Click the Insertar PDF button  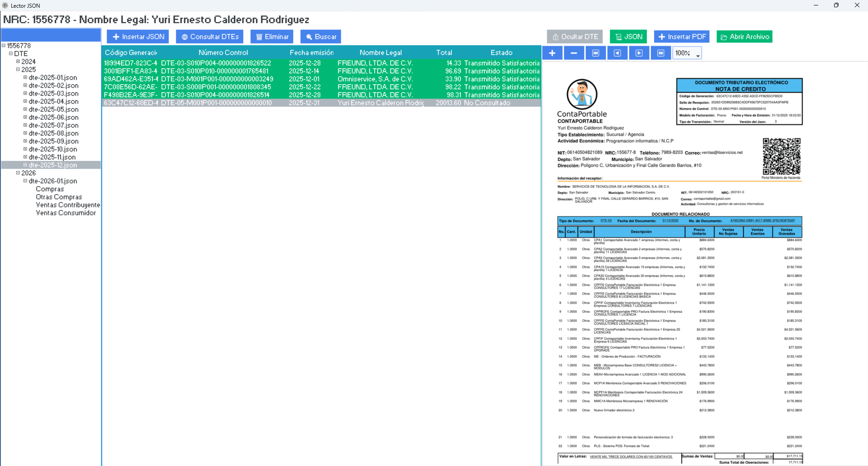(x=681, y=37)
